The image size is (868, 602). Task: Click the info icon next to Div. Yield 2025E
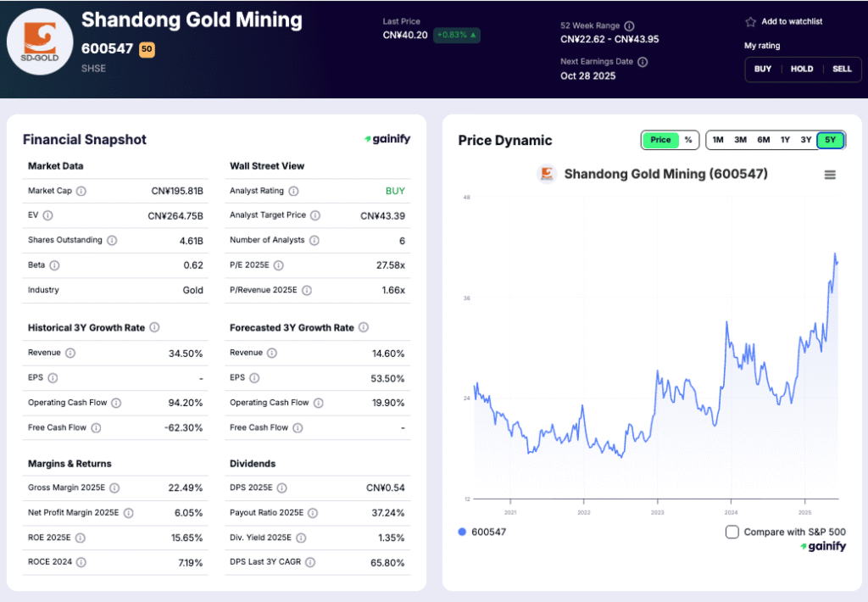pos(303,537)
